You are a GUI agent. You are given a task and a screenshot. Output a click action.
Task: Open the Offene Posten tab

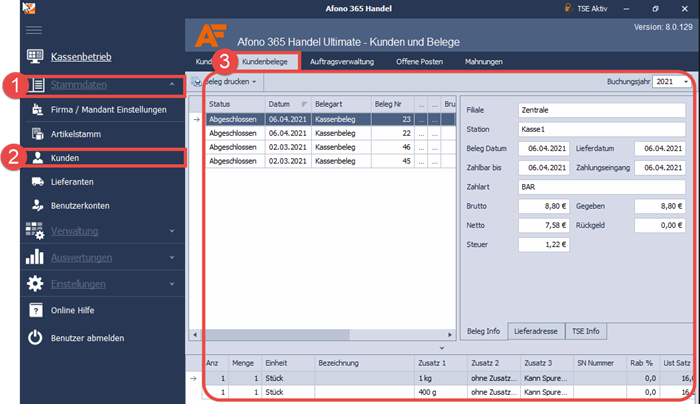(419, 62)
